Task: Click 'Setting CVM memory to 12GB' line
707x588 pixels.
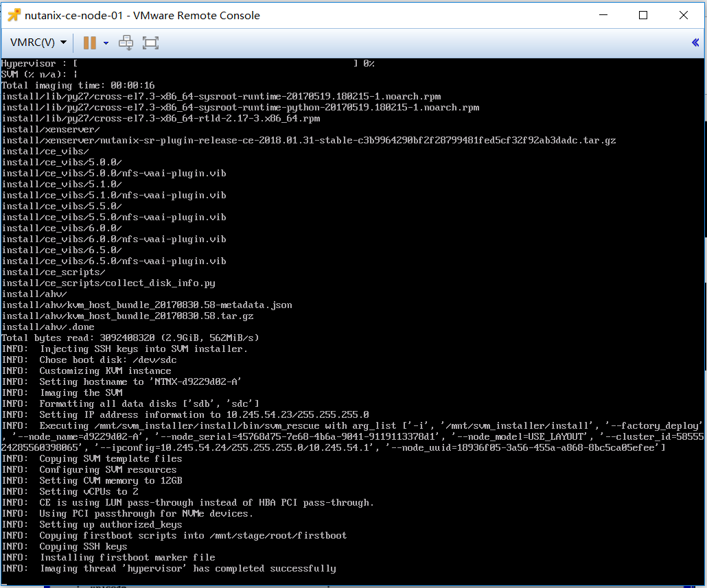Action: tap(92, 481)
